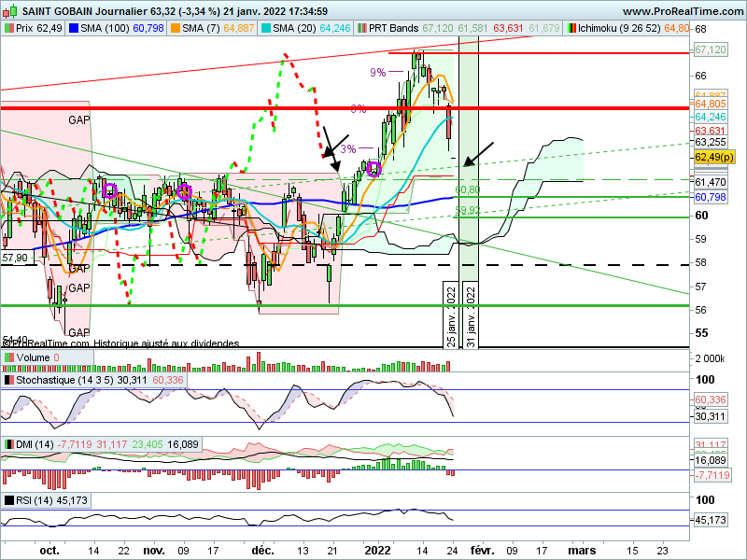The height and width of the screenshot is (560, 747).
Task: Click the 55 tick on the price axis
Action: pyautogui.click(x=701, y=333)
